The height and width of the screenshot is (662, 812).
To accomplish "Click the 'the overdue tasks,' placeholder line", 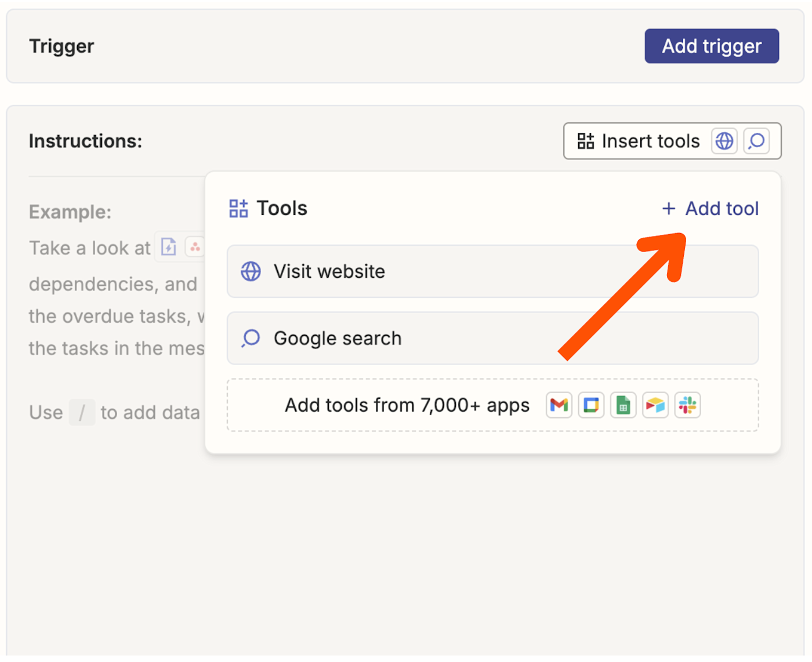I will pos(117,316).
